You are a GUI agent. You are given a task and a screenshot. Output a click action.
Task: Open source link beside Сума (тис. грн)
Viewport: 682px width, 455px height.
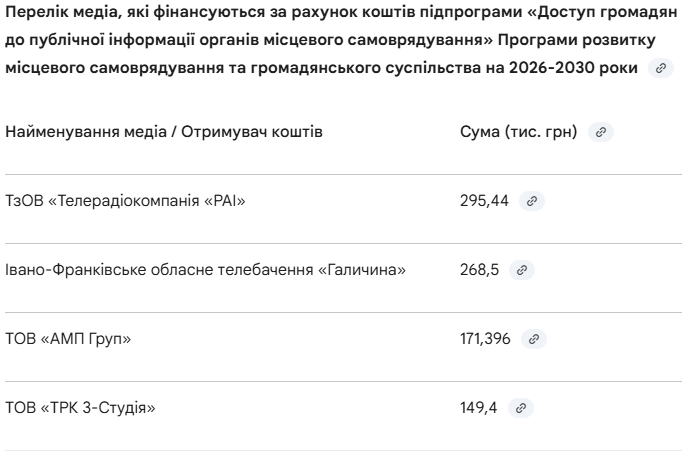tap(600, 132)
